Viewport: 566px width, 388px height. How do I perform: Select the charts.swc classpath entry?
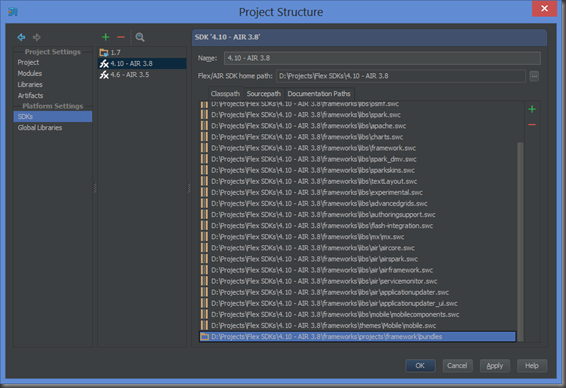(357, 137)
